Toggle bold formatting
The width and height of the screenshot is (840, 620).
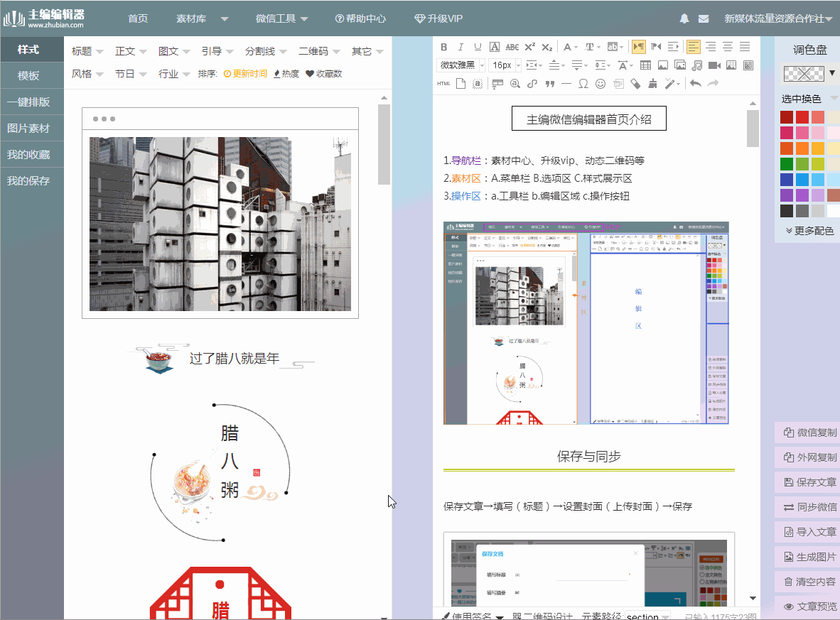point(443,47)
